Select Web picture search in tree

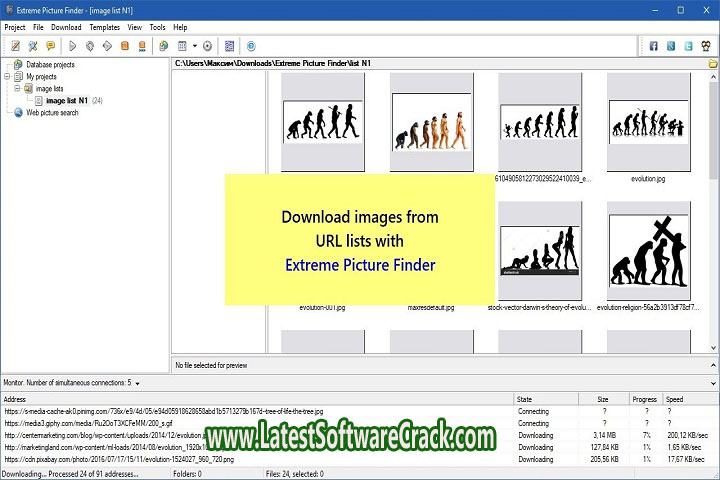tap(52, 113)
